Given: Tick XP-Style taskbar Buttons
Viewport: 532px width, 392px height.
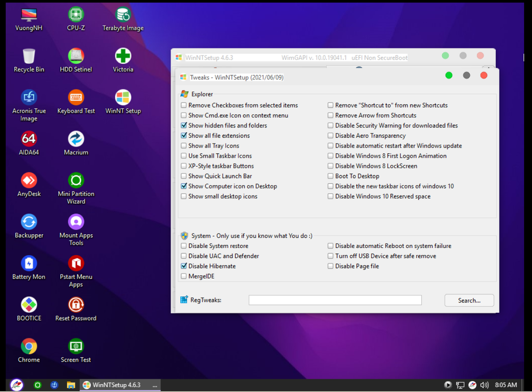Looking at the screenshot, I should pyautogui.click(x=183, y=166).
